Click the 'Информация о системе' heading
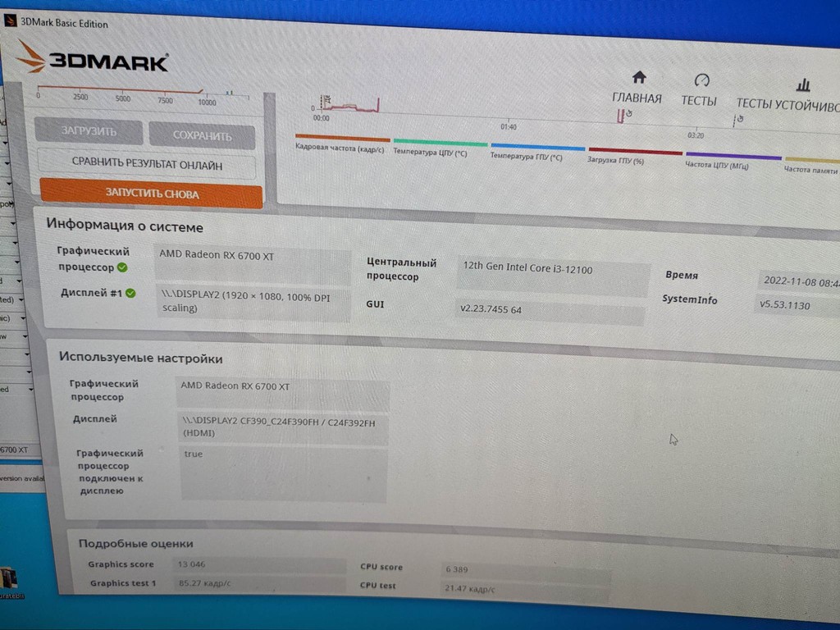 (x=125, y=226)
